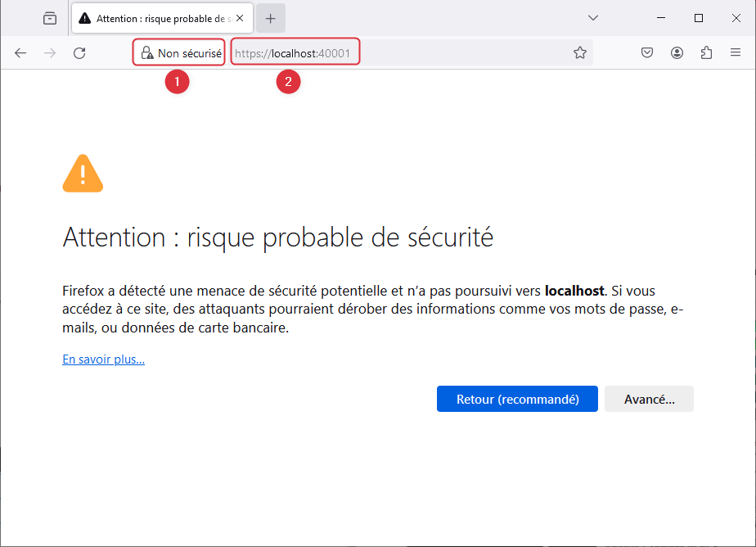Open the 'Avancé…' options
Screen dimensions: 756x547
(x=649, y=399)
